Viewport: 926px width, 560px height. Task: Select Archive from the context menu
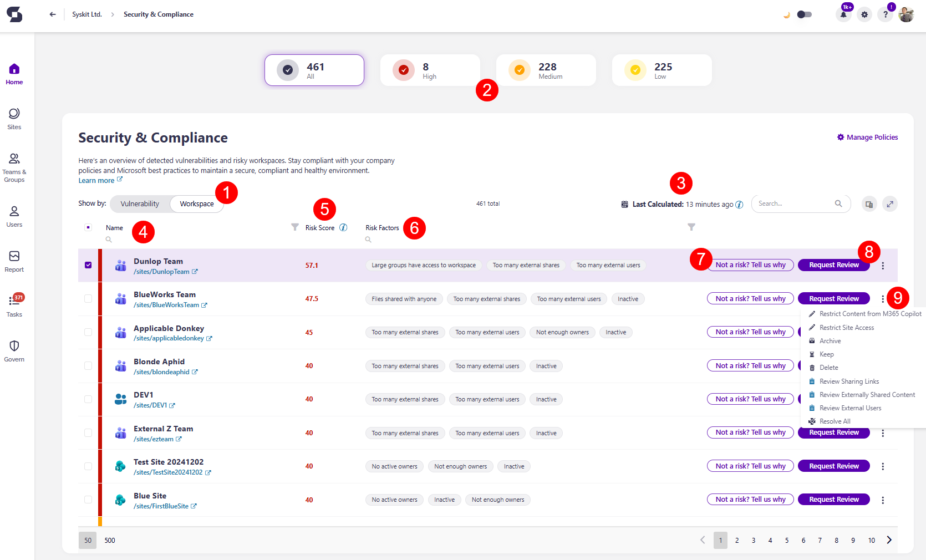click(x=830, y=341)
